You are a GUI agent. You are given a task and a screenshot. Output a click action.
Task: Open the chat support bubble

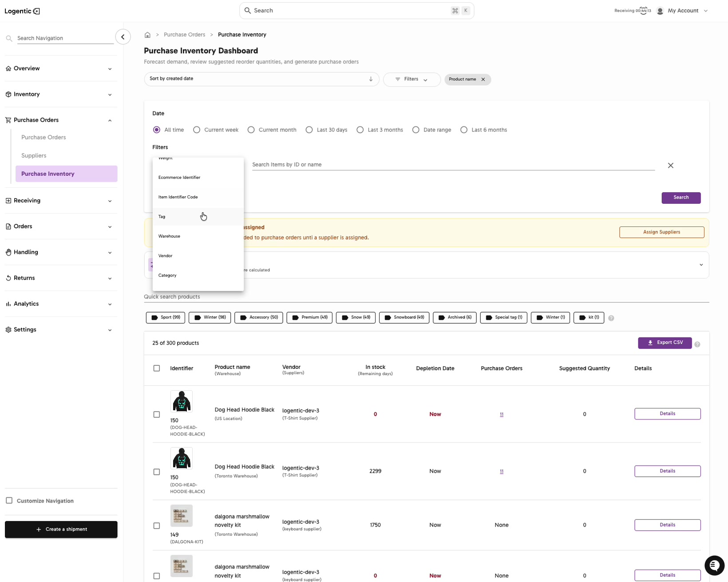(x=714, y=565)
